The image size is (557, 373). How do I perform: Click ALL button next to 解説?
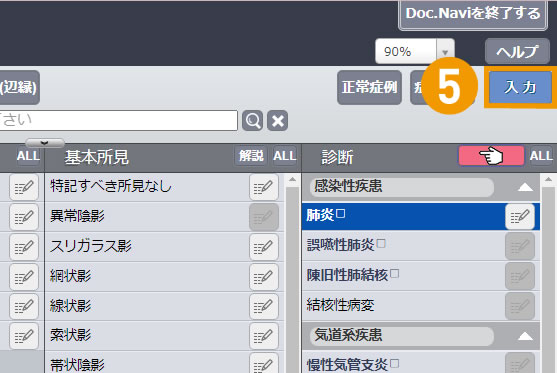(x=285, y=156)
